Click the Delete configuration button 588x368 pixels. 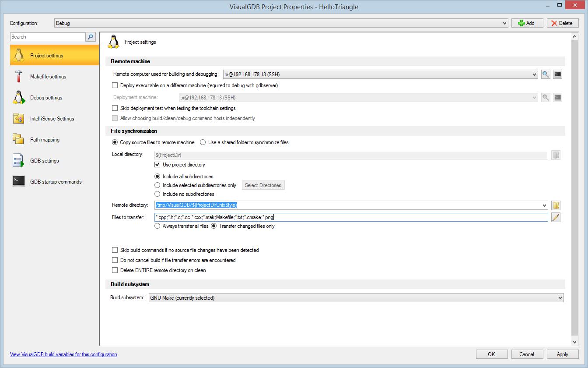pos(563,23)
